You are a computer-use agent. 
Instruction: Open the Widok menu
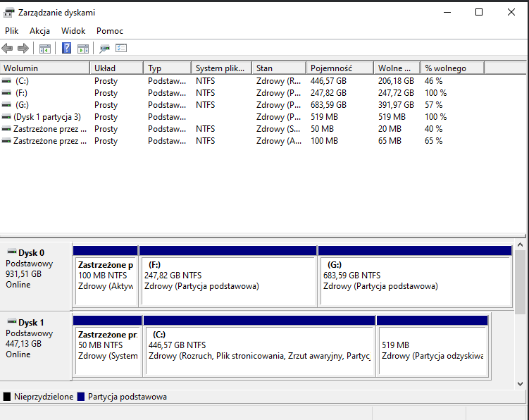click(73, 31)
